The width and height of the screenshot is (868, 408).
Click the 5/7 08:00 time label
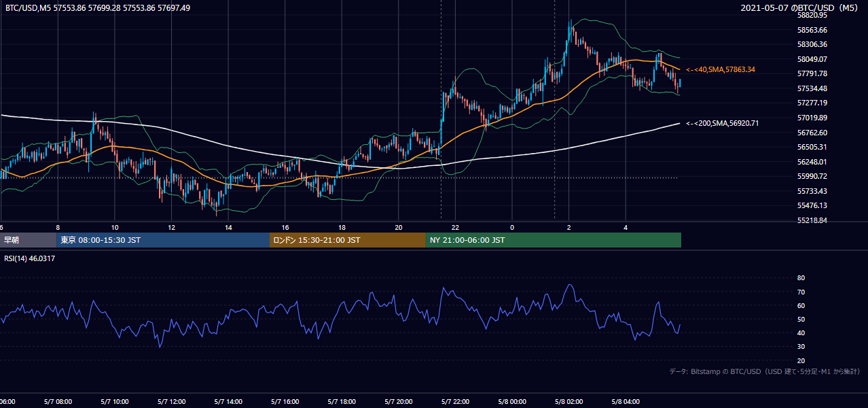point(58,402)
